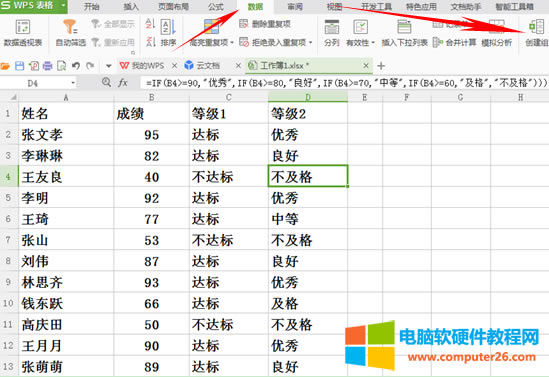The image size is (549, 377).
Task: Select column A header
Action: [66, 97]
